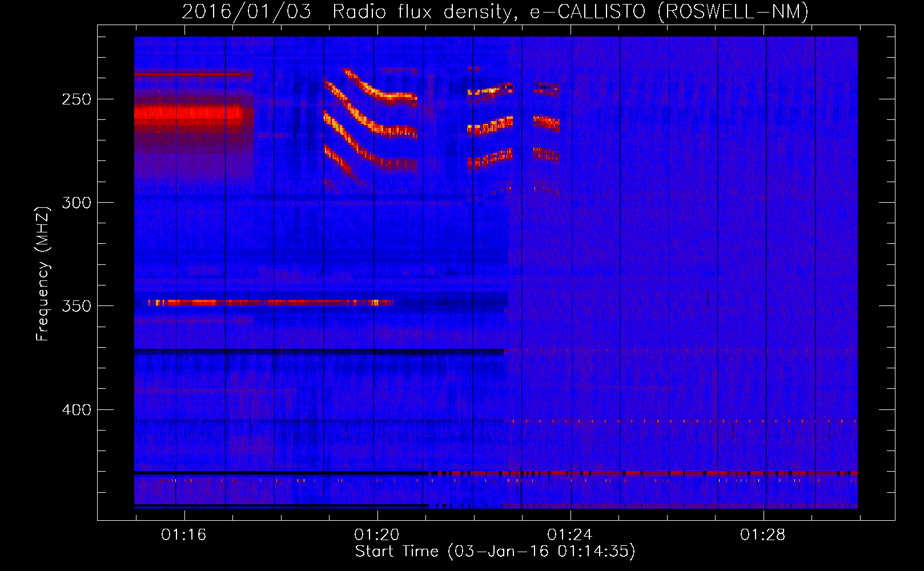Viewport: 924px width, 571px height.
Task: Click the '01:16' time tick label
Action: (x=184, y=534)
